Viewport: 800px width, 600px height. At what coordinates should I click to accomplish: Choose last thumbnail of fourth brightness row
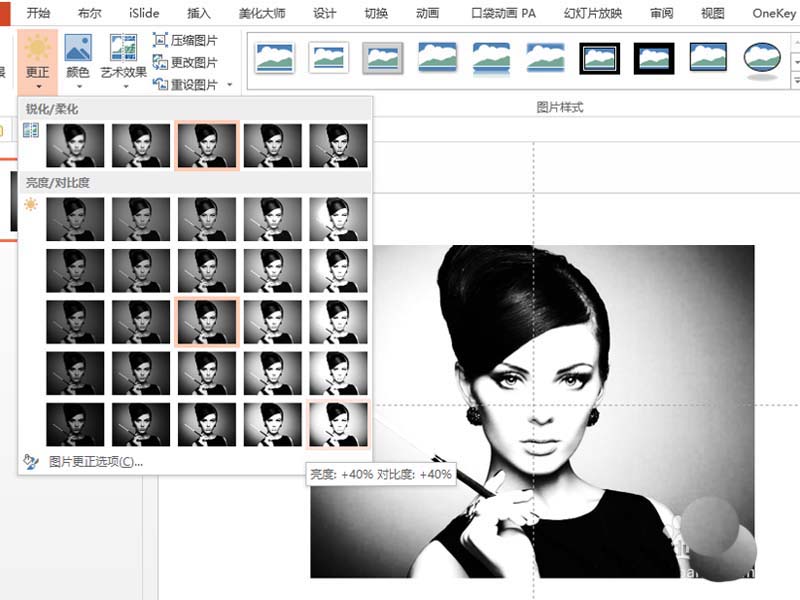338,373
